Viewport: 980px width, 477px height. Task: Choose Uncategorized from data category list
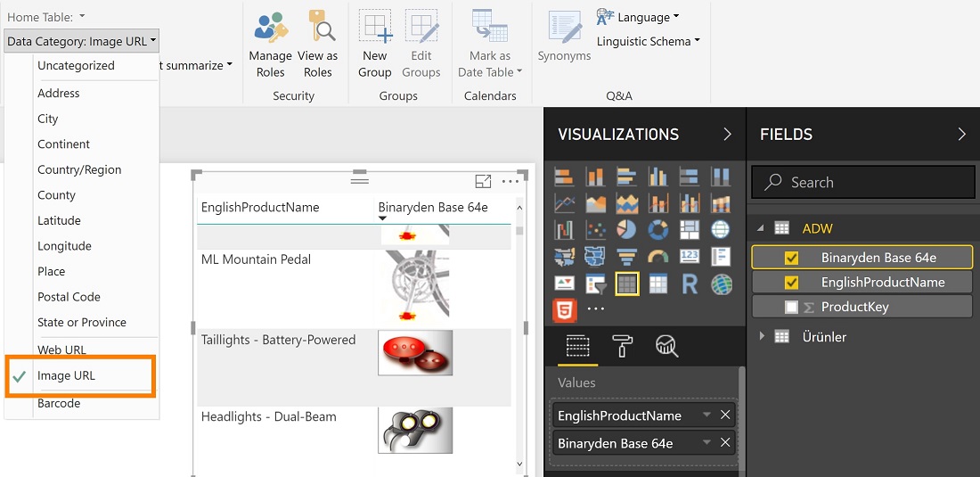click(77, 66)
